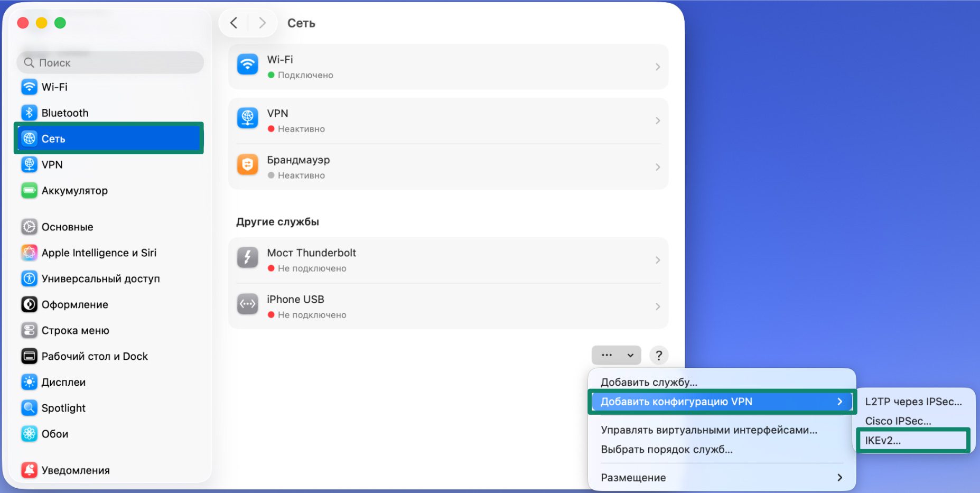Choose L2TP через IPSec option
The height and width of the screenshot is (493, 980).
[913, 401]
